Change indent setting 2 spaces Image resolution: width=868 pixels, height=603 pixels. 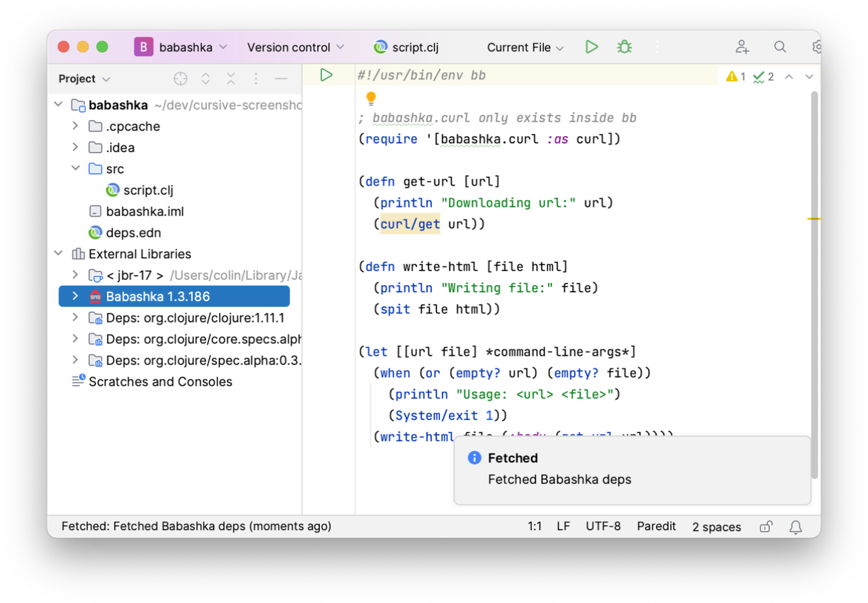tap(716, 527)
